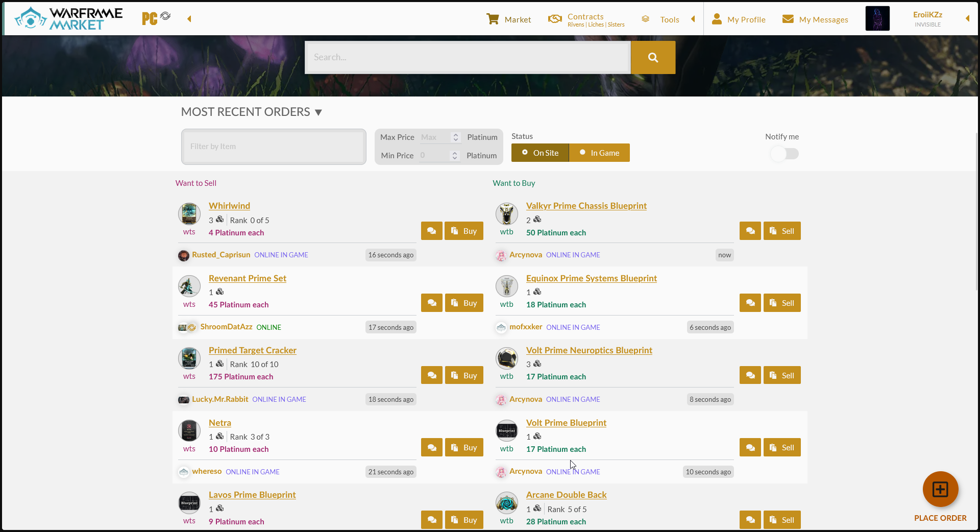Message seller of Revenant Prime Set
980x532 pixels.
(x=432, y=303)
